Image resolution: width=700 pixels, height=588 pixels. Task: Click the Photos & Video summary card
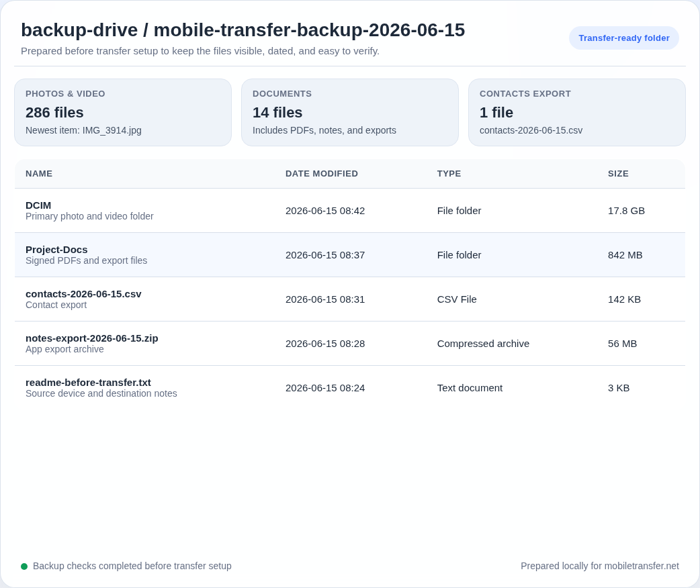(x=123, y=112)
